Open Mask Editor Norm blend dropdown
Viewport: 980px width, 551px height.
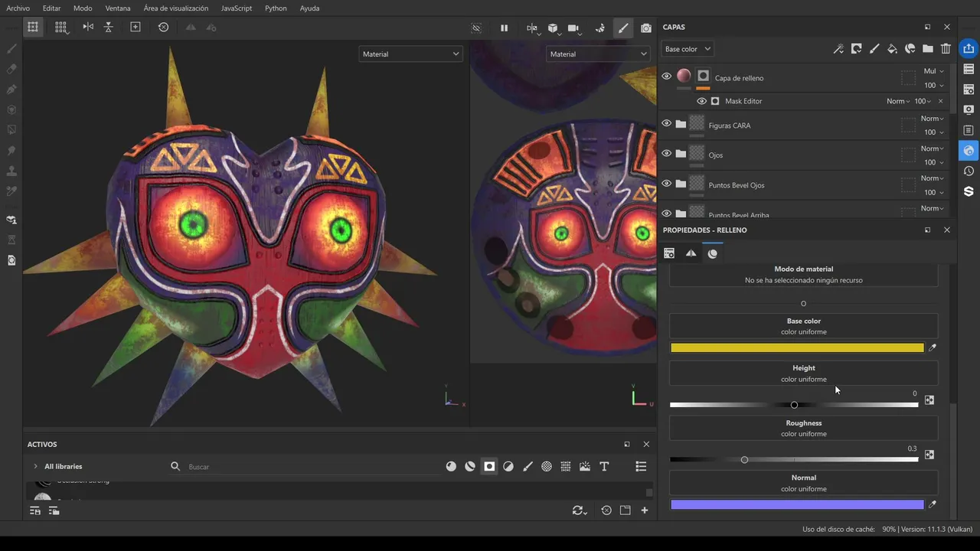pos(898,101)
